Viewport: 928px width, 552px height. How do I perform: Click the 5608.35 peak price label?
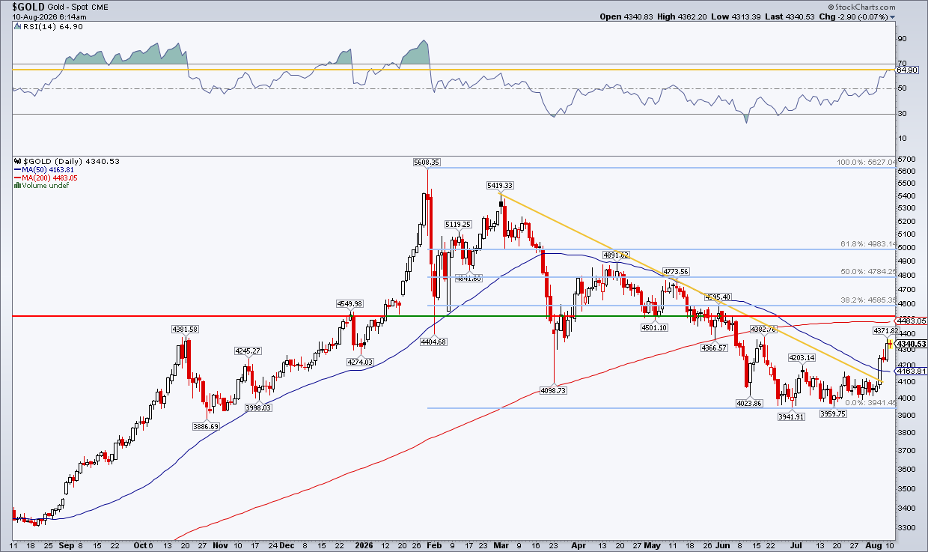coord(427,162)
